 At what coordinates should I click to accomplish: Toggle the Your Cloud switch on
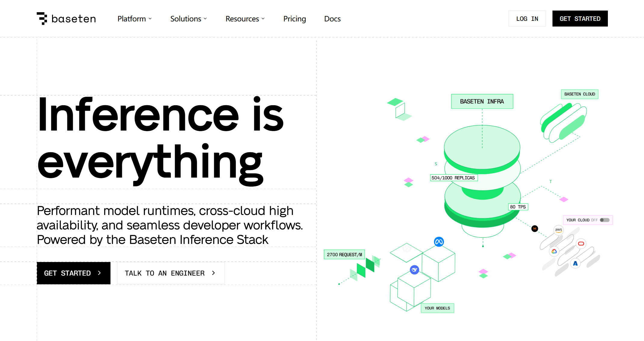tap(605, 220)
